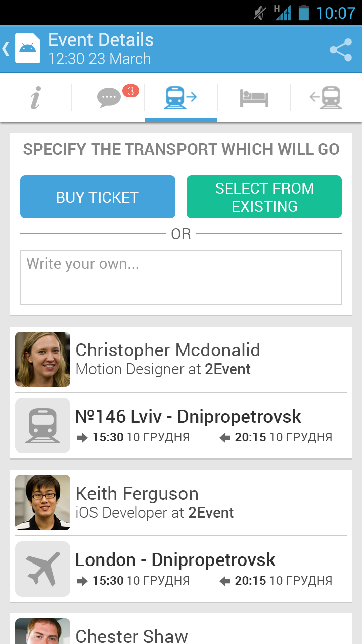Tap the back chevron arrow
Viewport: 362px width, 644px height.
pos(6,49)
